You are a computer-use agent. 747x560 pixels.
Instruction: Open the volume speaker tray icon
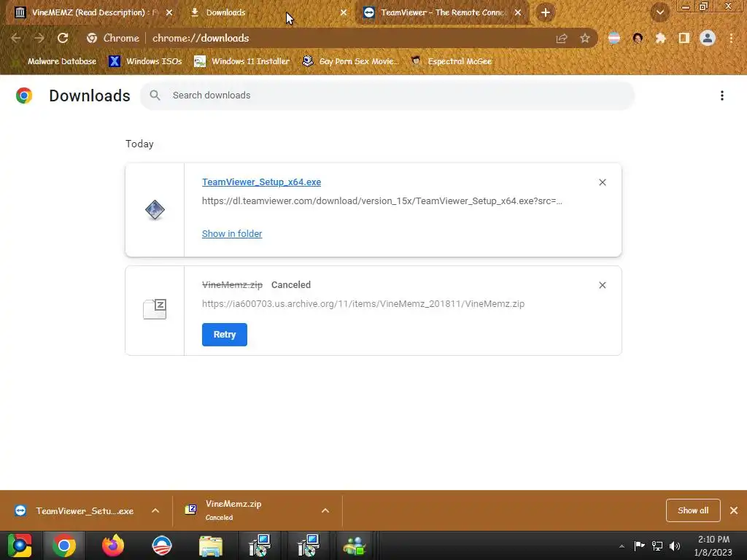[x=675, y=545]
